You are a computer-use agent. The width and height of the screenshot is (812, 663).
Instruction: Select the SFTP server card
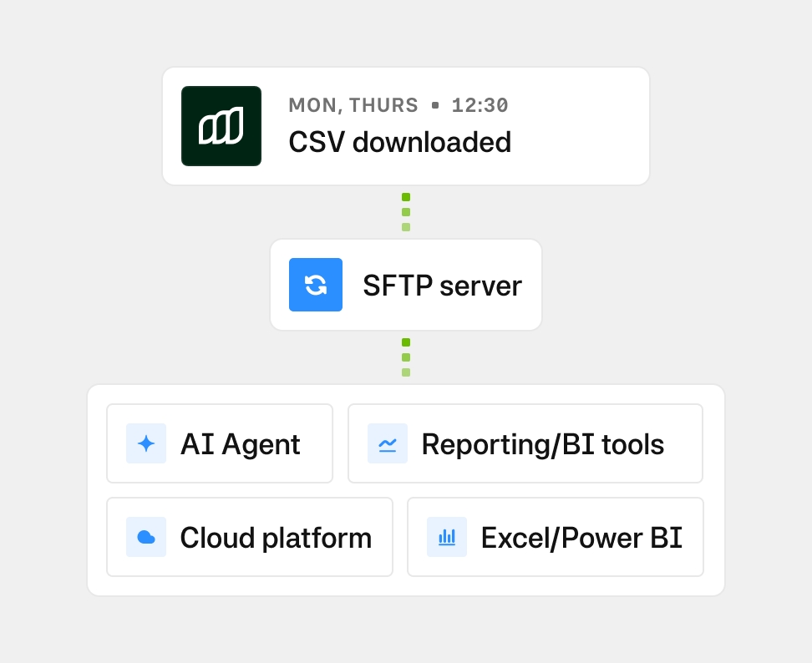pos(406,285)
